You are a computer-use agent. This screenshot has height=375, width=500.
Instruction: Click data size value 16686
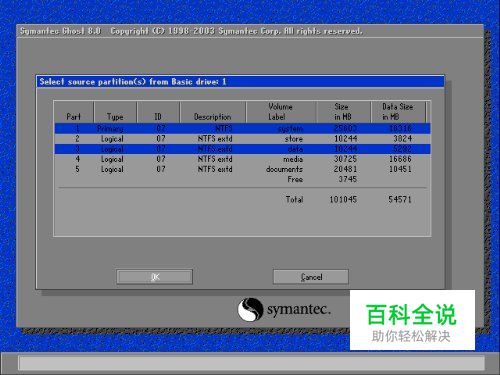pos(400,159)
